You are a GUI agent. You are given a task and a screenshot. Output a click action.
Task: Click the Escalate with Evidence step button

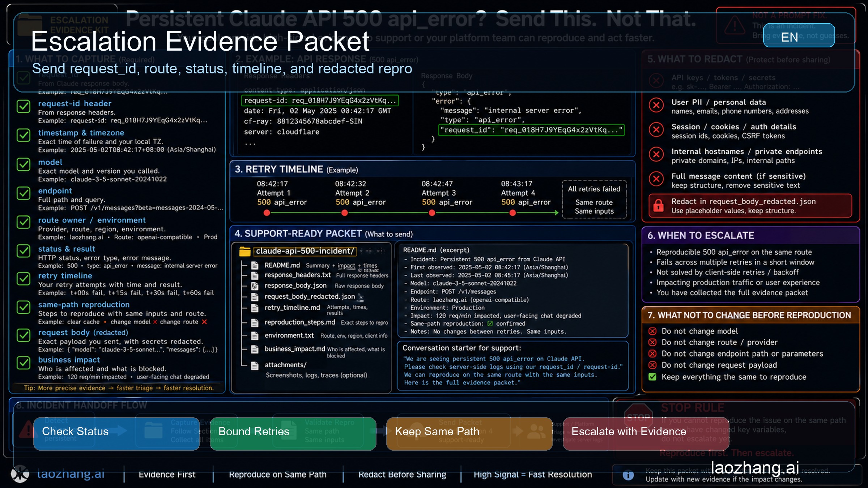[x=646, y=434]
